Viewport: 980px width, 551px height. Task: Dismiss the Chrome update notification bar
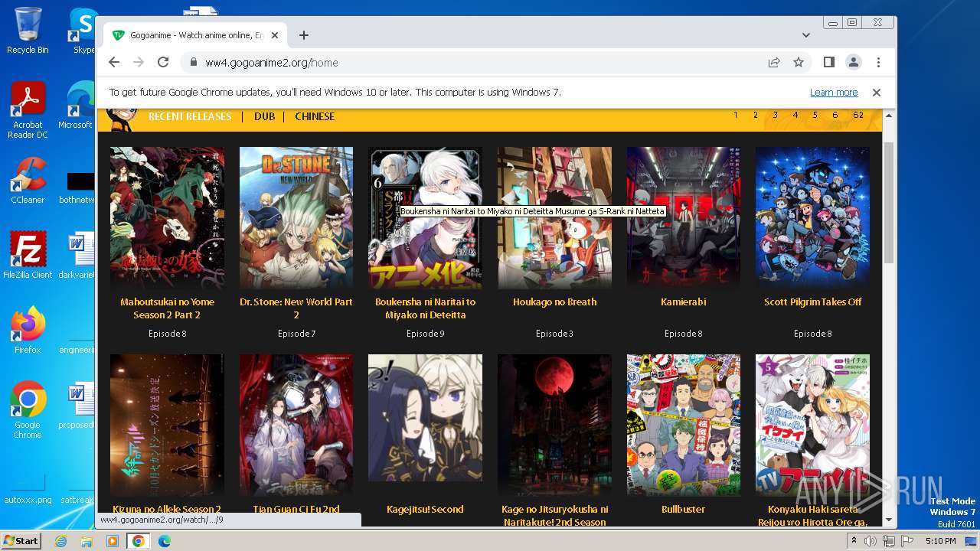coord(877,92)
